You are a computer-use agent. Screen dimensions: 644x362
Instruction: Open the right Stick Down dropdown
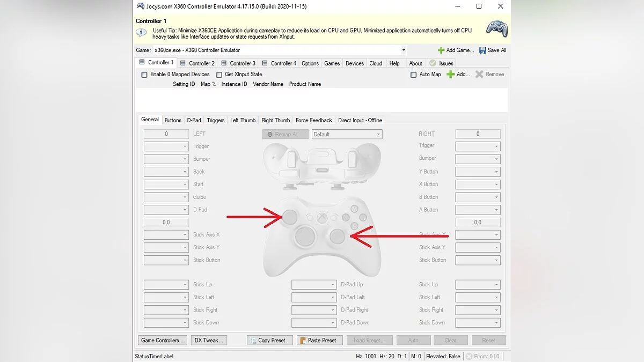478,323
